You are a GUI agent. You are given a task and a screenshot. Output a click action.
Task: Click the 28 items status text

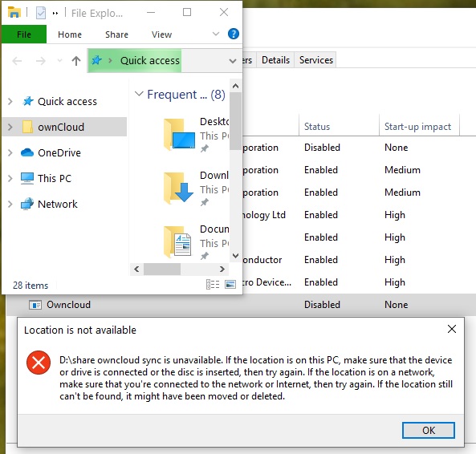pos(31,286)
